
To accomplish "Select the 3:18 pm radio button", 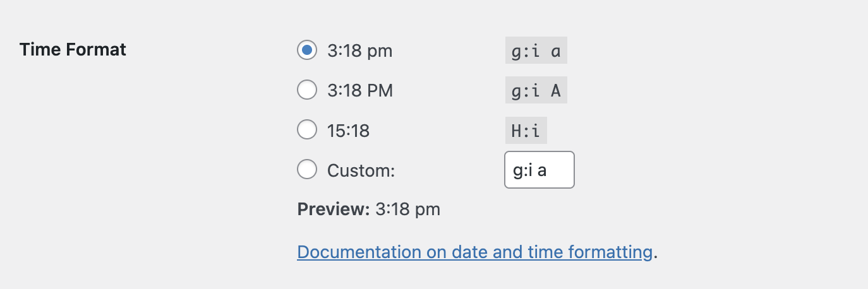I will pyautogui.click(x=307, y=50).
